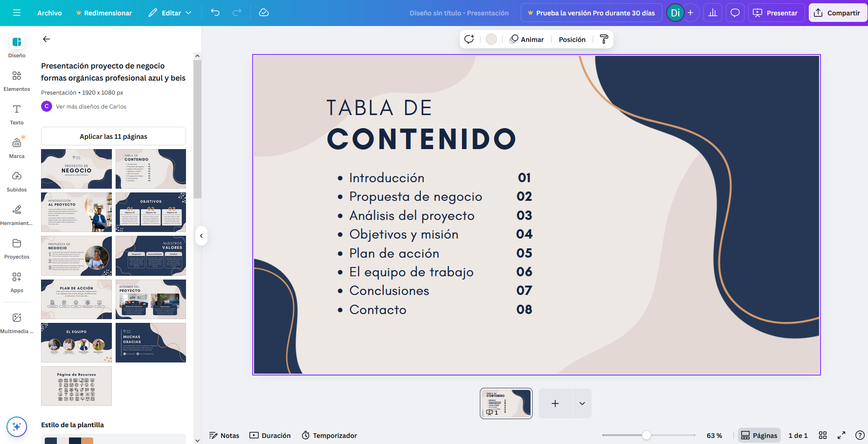Image resolution: width=868 pixels, height=444 pixels.
Task: Switch to grid view of pages
Action: [823, 435]
